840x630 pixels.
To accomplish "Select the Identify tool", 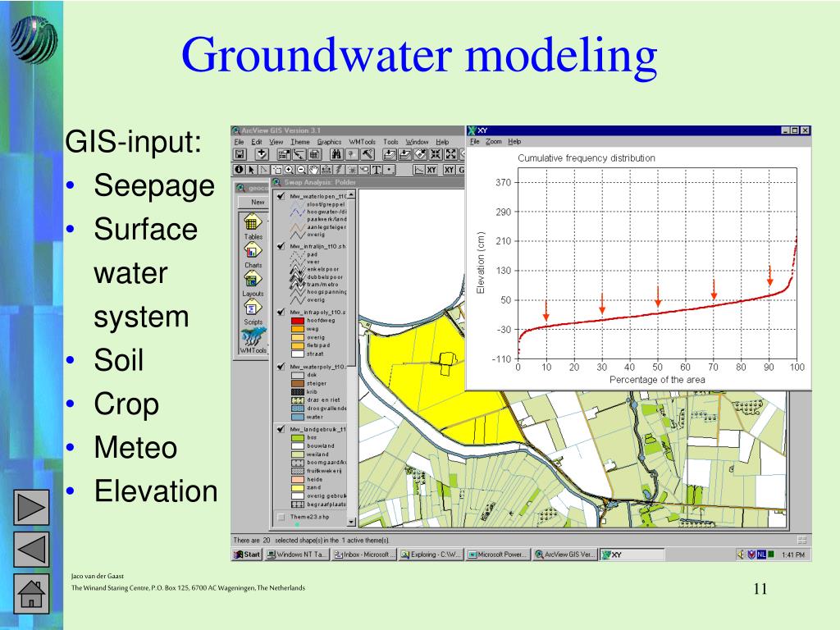I will [239, 169].
